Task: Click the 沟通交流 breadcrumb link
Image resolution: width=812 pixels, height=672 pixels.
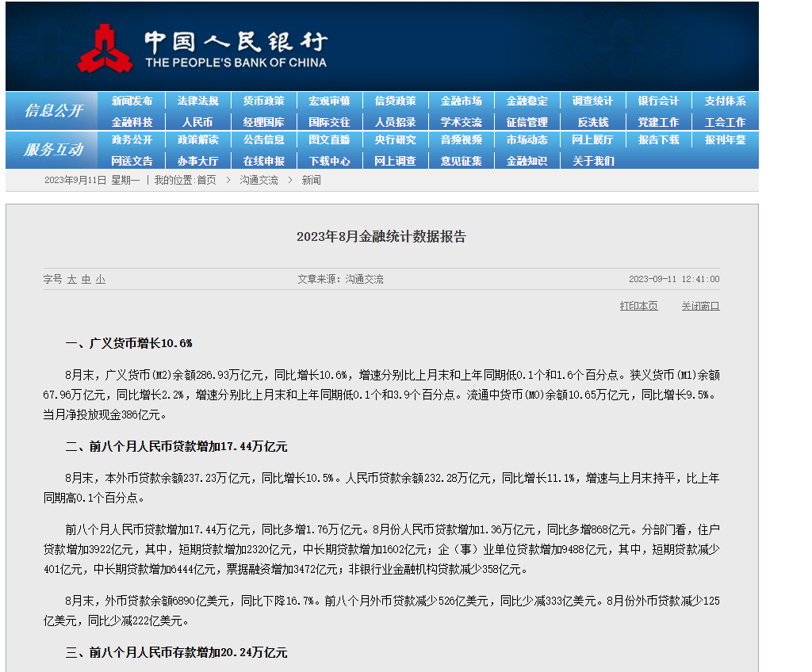Action: [259, 181]
